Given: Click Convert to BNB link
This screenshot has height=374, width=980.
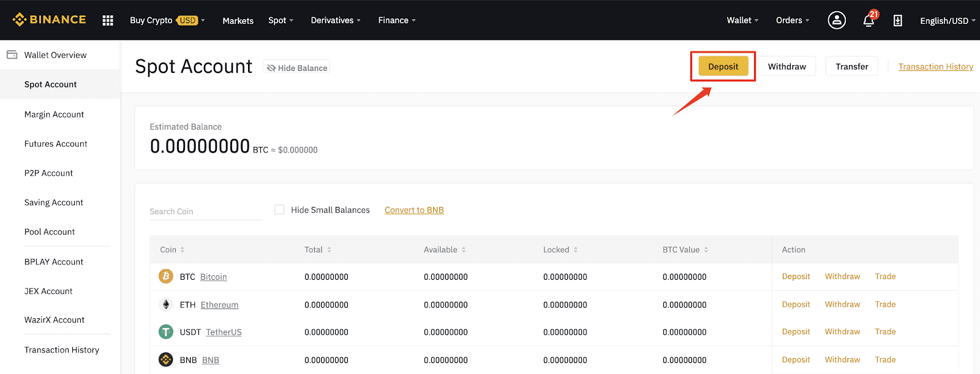Looking at the screenshot, I should [414, 210].
